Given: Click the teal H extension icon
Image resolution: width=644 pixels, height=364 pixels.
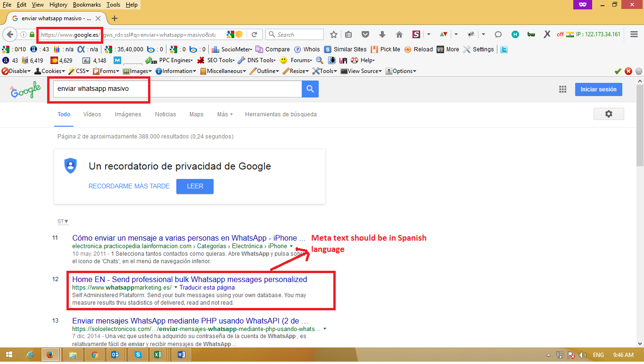Looking at the screenshot, I should click(515, 34).
